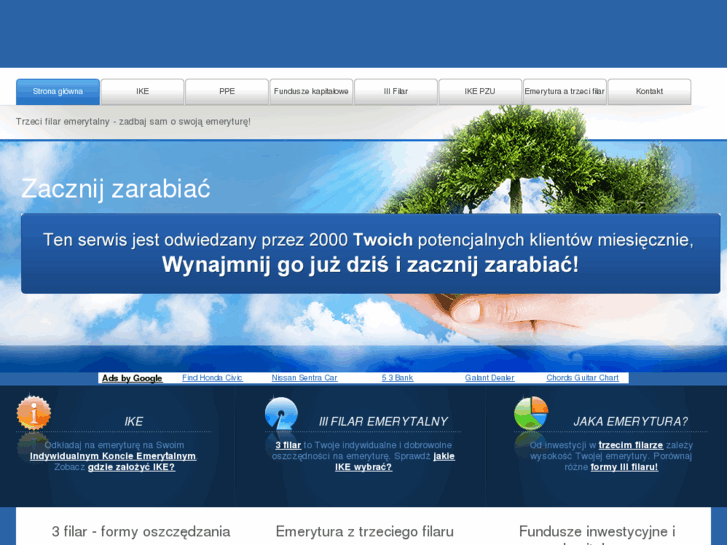The image size is (727, 545).
Task: Click the orange info icon beside IKE
Action: (33, 413)
